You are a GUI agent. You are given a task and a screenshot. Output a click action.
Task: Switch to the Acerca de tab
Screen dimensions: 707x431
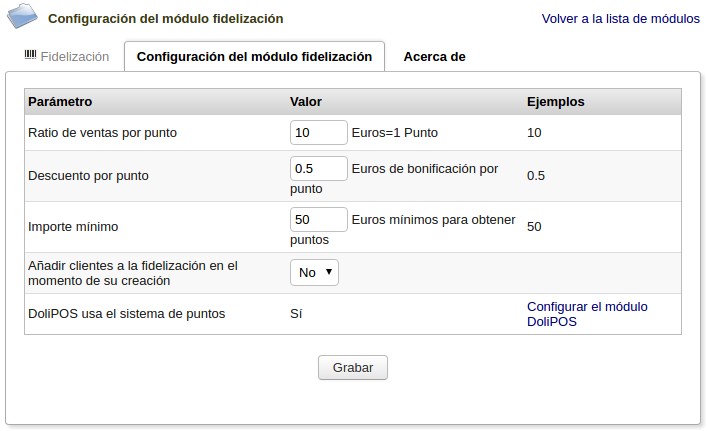coord(434,57)
